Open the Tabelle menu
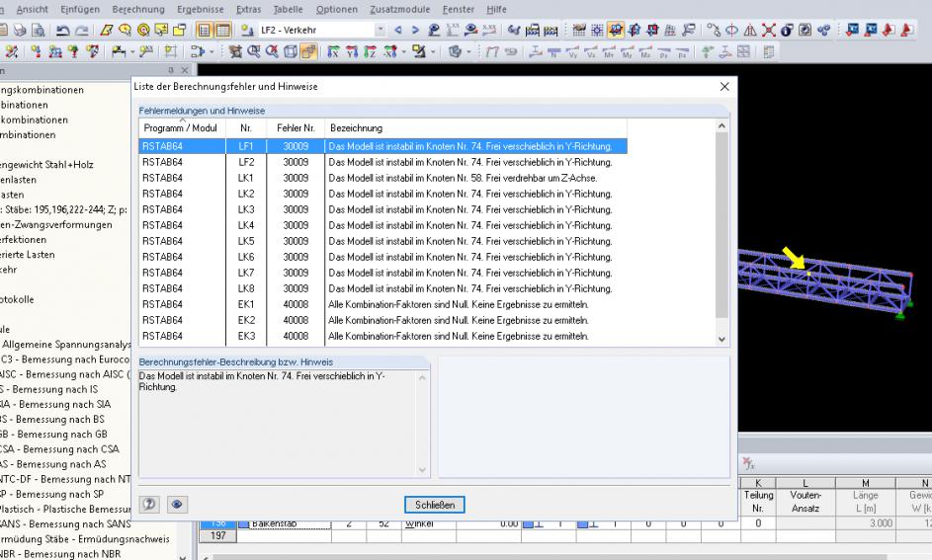 [x=288, y=9]
